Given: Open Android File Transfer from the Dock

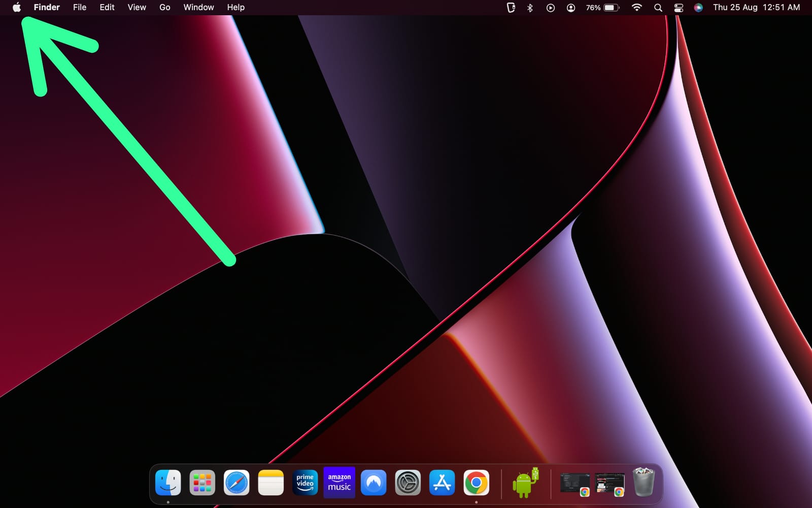Looking at the screenshot, I should (x=524, y=483).
